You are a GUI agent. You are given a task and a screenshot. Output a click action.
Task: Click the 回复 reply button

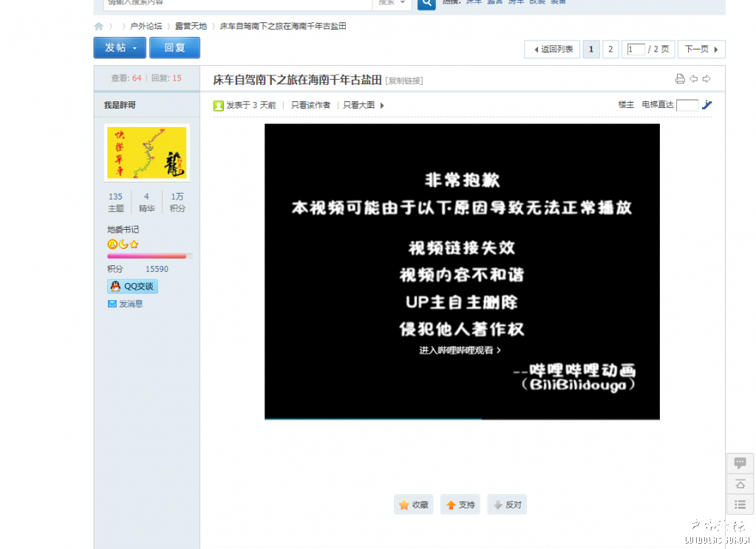click(174, 48)
